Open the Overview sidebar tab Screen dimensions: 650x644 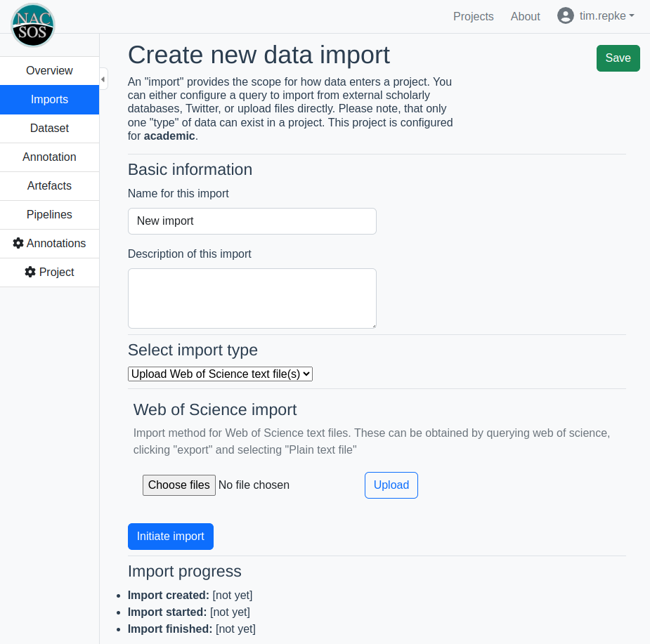click(x=49, y=70)
